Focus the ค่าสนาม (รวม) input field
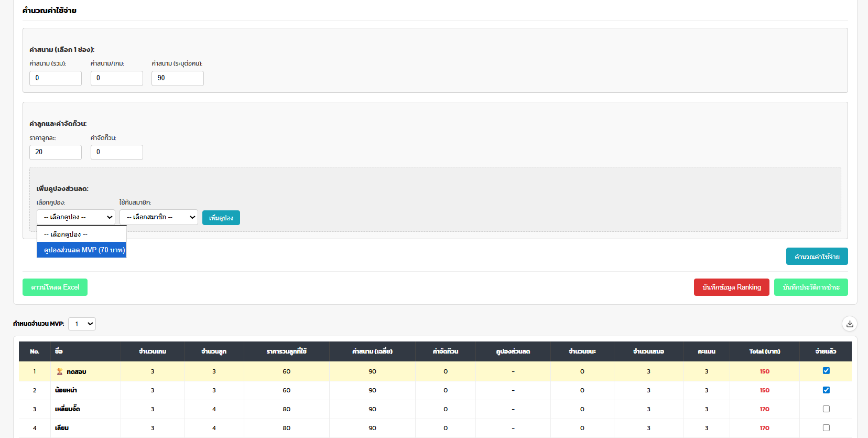Screen dimensions: 868x438 [x=56, y=78]
